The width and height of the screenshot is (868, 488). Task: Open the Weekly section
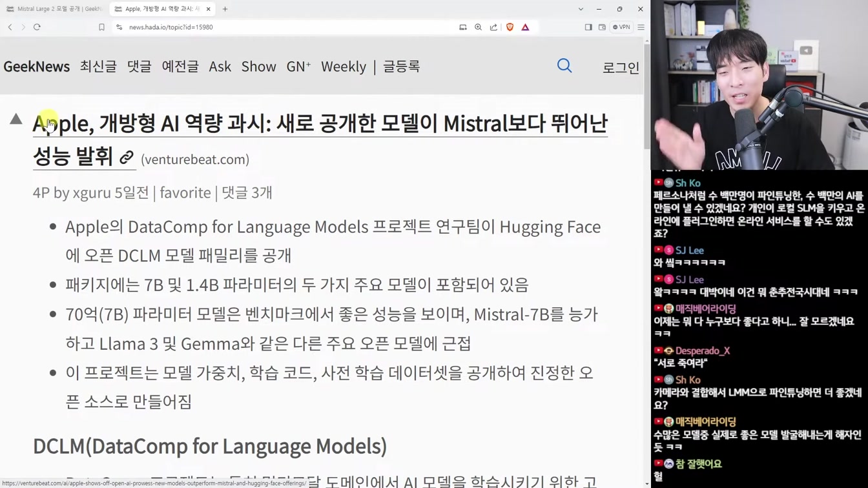[x=344, y=66]
